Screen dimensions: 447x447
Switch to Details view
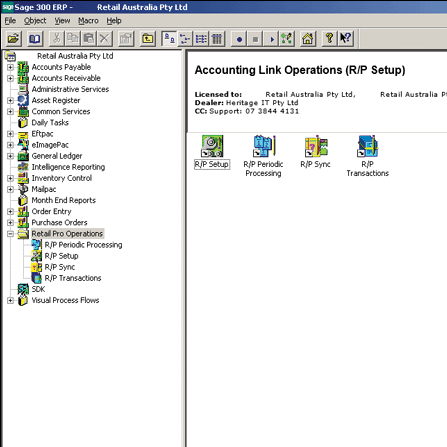click(x=217, y=39)
